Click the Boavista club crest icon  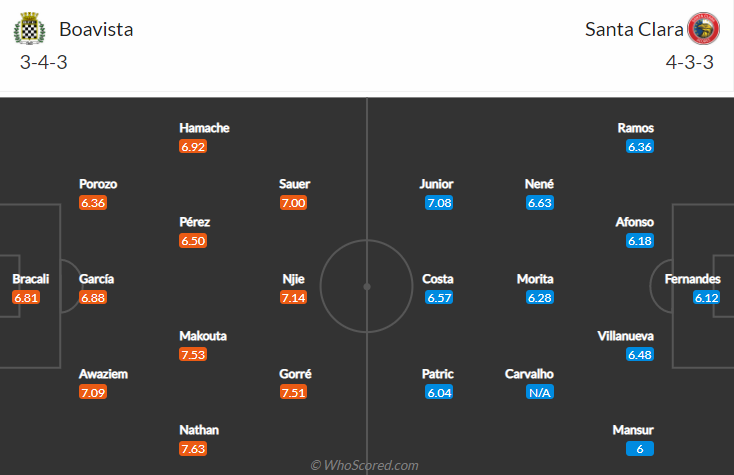[29, 29]
